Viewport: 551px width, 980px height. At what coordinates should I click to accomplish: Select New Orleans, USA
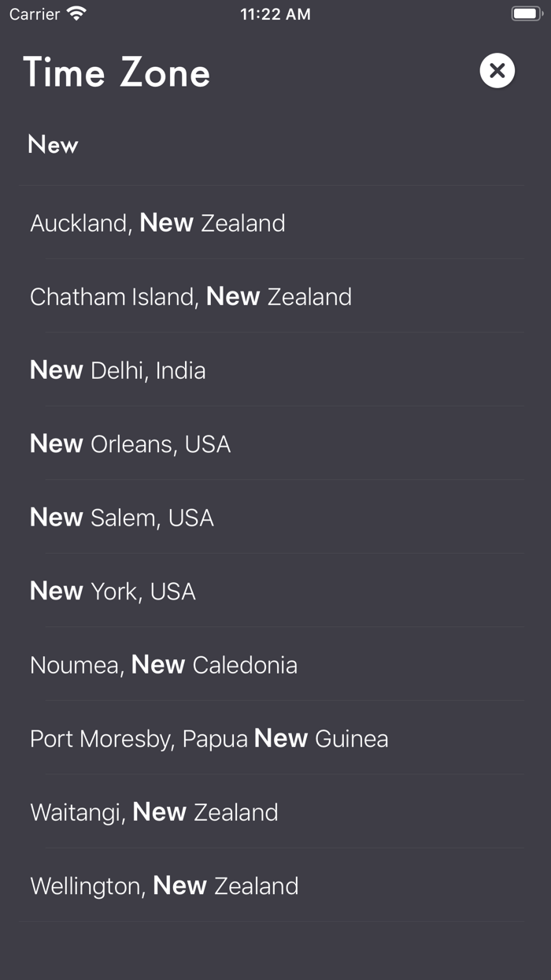(130, 444)
